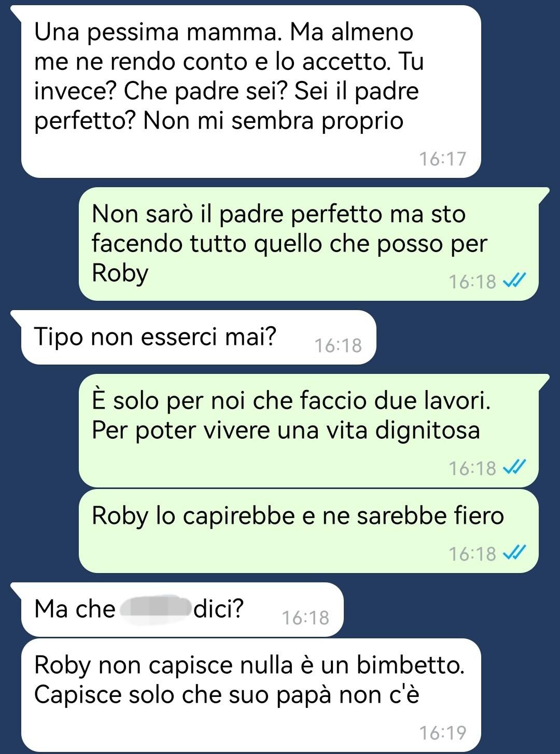560x754 pixels.
Task: Click timestamp beside 'Tipo non esserci mai?'
Action: point(338,345)
